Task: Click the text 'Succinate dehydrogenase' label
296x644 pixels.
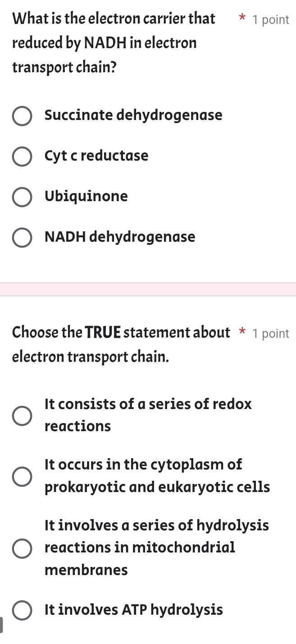Action: coord(133,115)
